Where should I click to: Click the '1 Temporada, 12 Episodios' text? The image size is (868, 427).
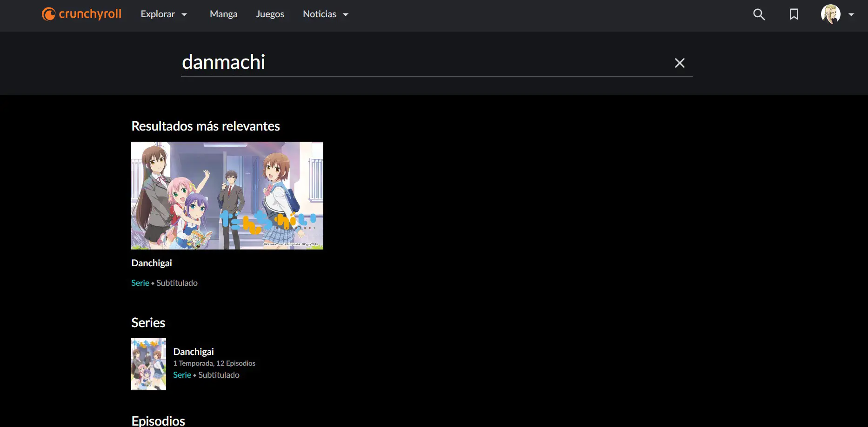[x=214, y=363]
